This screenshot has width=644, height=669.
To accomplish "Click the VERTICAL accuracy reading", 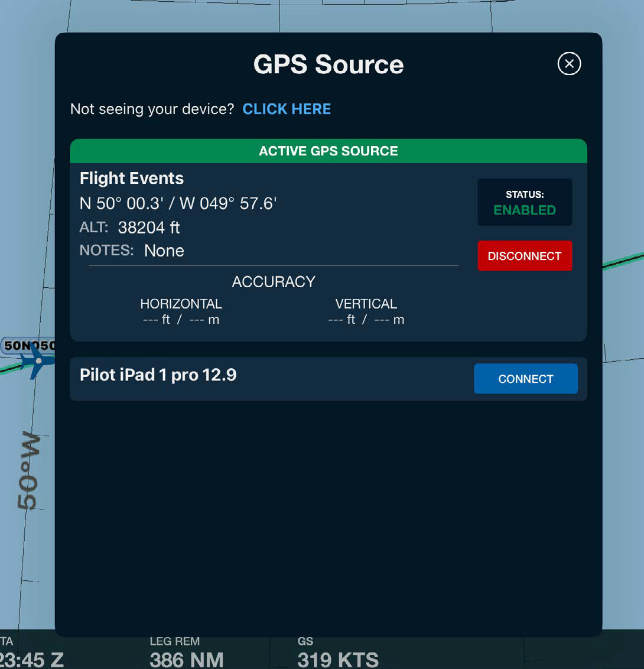I will pos(366,311).
